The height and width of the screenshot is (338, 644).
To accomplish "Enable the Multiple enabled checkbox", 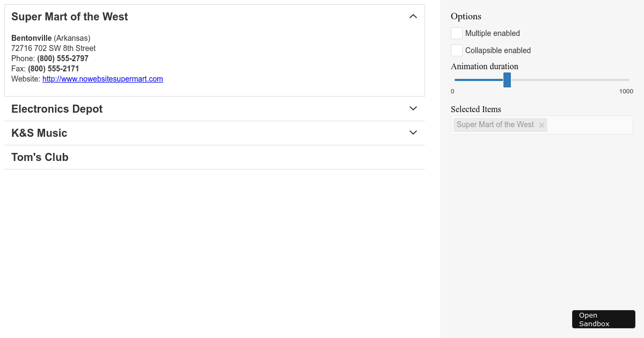I will pyautogui.click(x=456, y=33).
